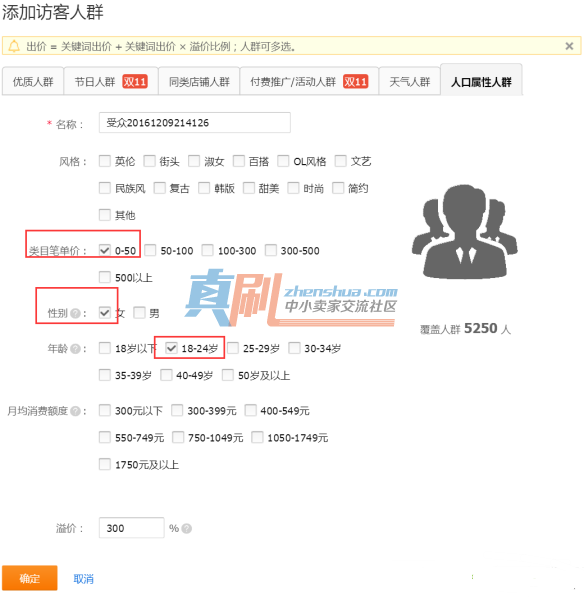Select the 同类店铺人群 tab
The height and width of the screenshot is (597, 584).
(199, 81)
